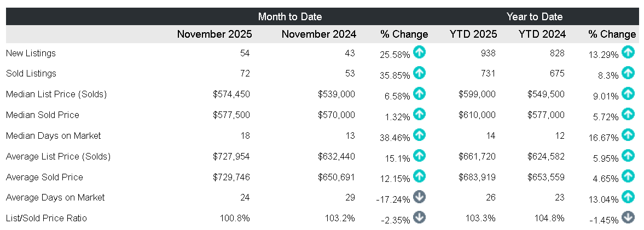The width and height of the screenshot is (644, 230).
Task: Click the up arrow beside Average Sold Price 12.15%
Action: 419,176
